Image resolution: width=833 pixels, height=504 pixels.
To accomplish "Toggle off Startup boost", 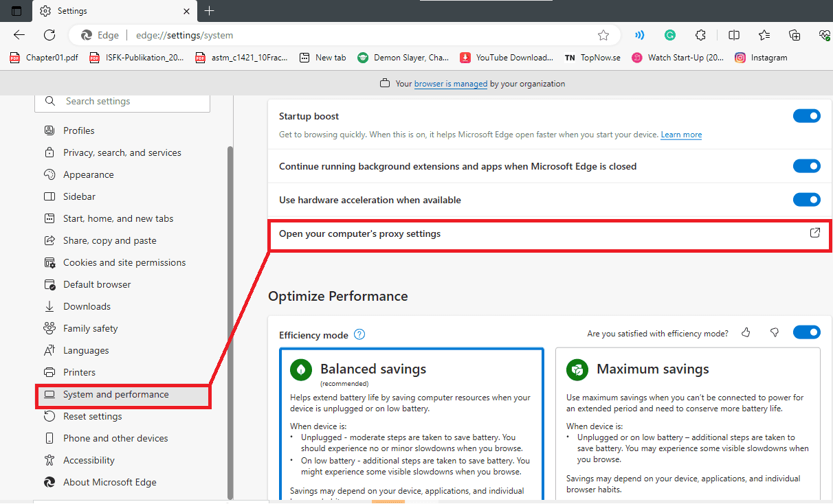I will click(806, 115).
